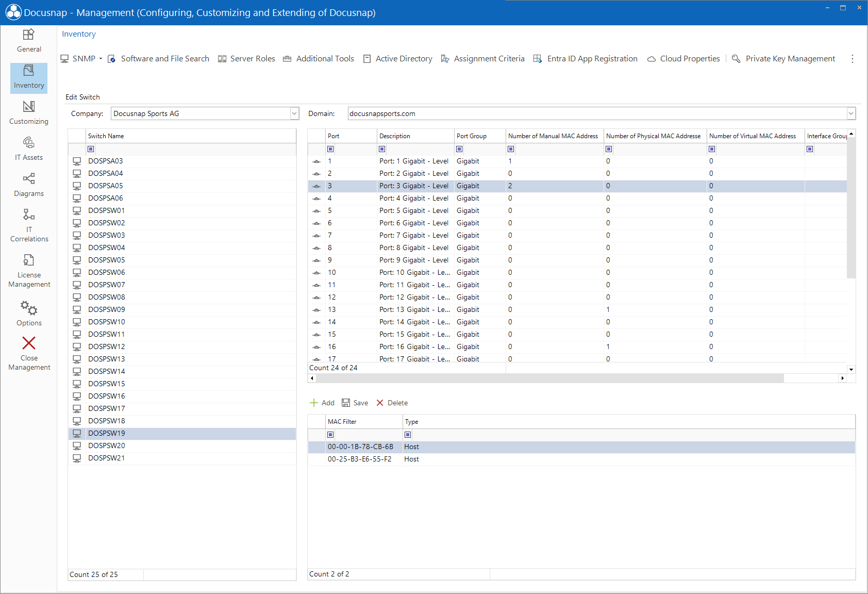
Task: Toggle the MAC Filter column filter box
Action: (330, 435)
